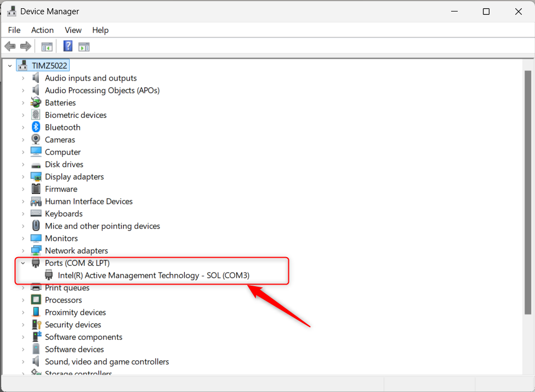Image resolution: width=535 pixels, height=392 pixels.
Task: Expand the Batteries category
Action: click(22, 103)
